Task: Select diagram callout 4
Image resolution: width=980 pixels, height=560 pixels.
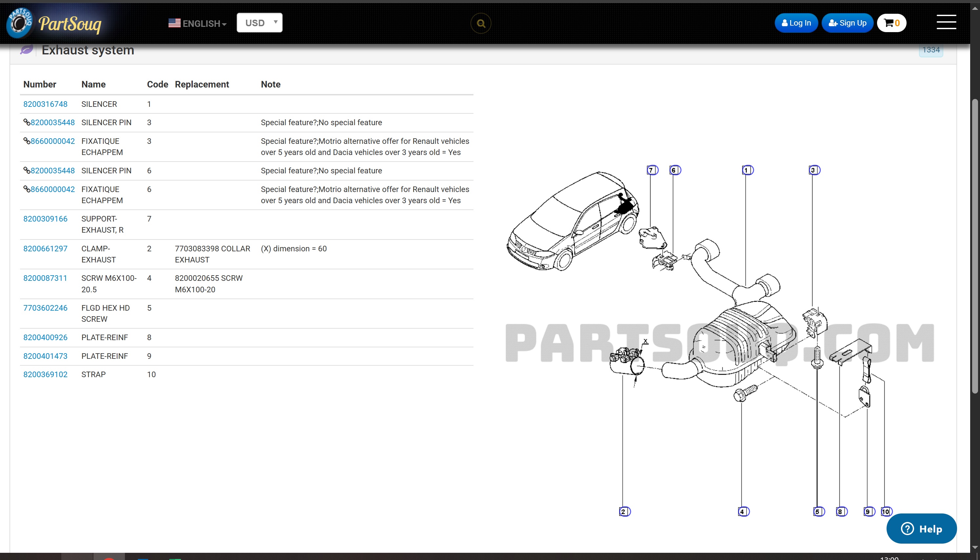Action: (743, 512)
